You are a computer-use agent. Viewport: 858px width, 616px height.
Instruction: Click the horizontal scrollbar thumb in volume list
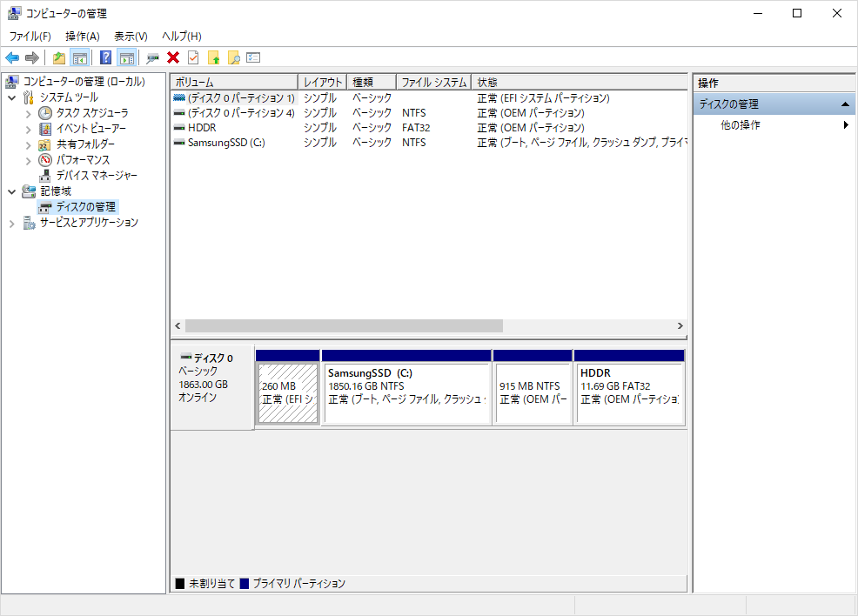pyautogui.click(x=345, y=326)
